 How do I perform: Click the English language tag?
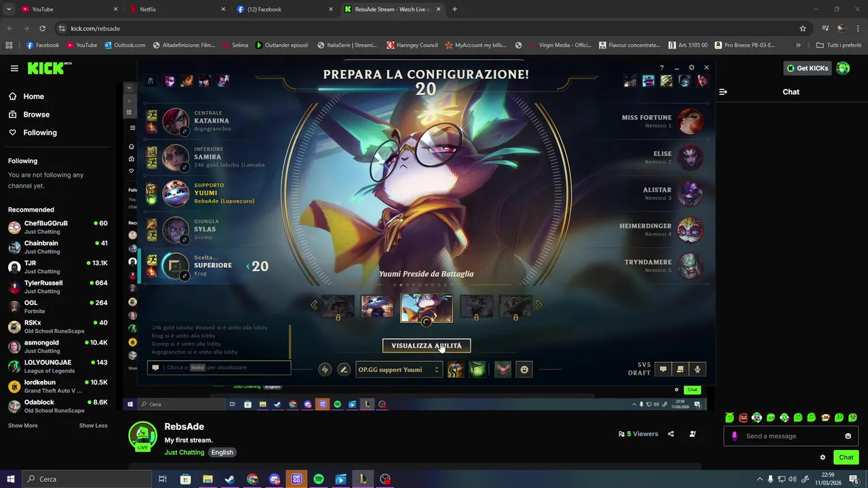click(222, 452)
